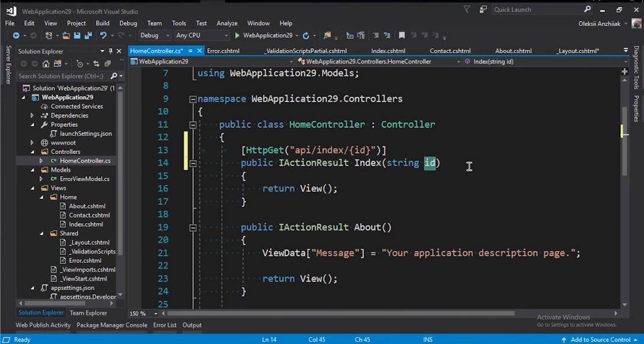Screen dimensions: 644x344
Task: Open the Output panel tab
Action: click(192, 325)
